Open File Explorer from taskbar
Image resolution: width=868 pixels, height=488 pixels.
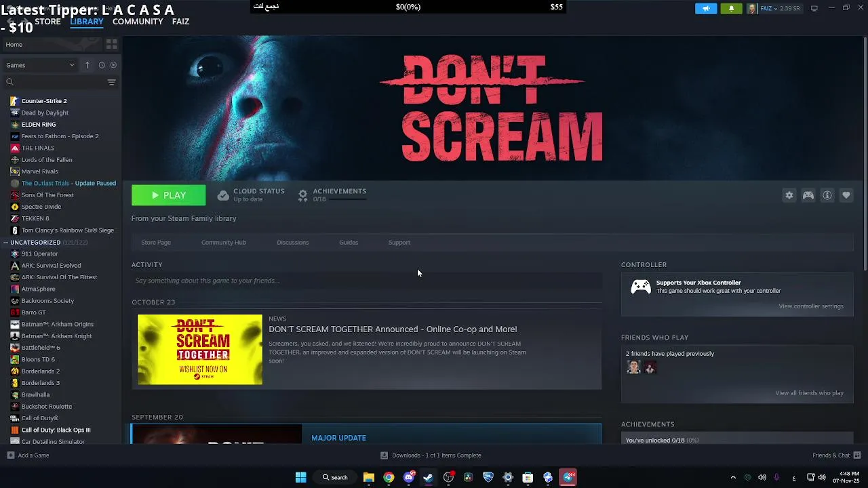(368, 477)
